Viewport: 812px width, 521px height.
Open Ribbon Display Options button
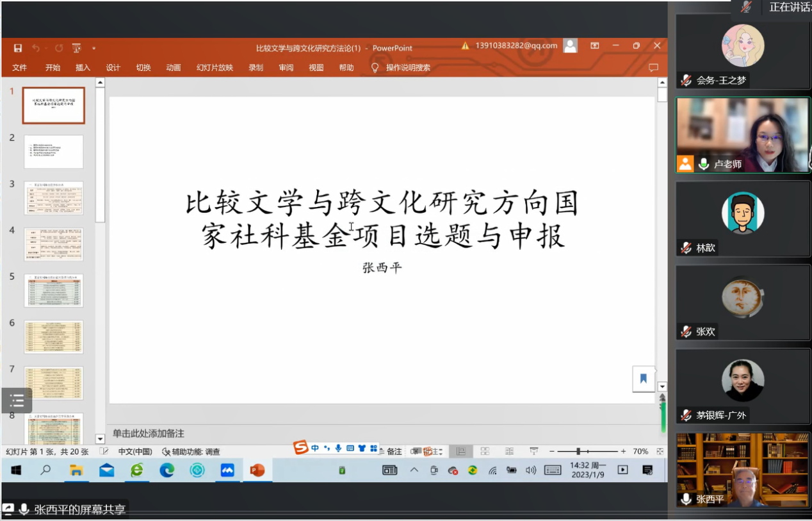(595, 46)
